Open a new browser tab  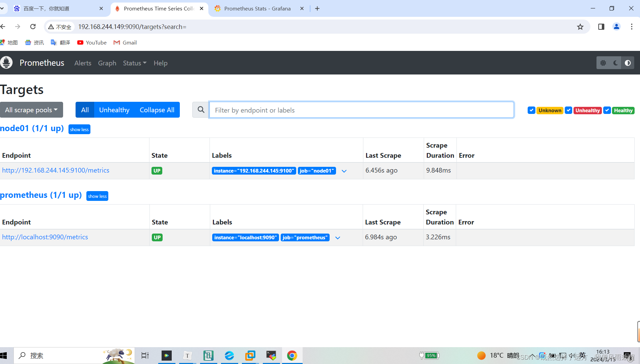click(317, 8)
